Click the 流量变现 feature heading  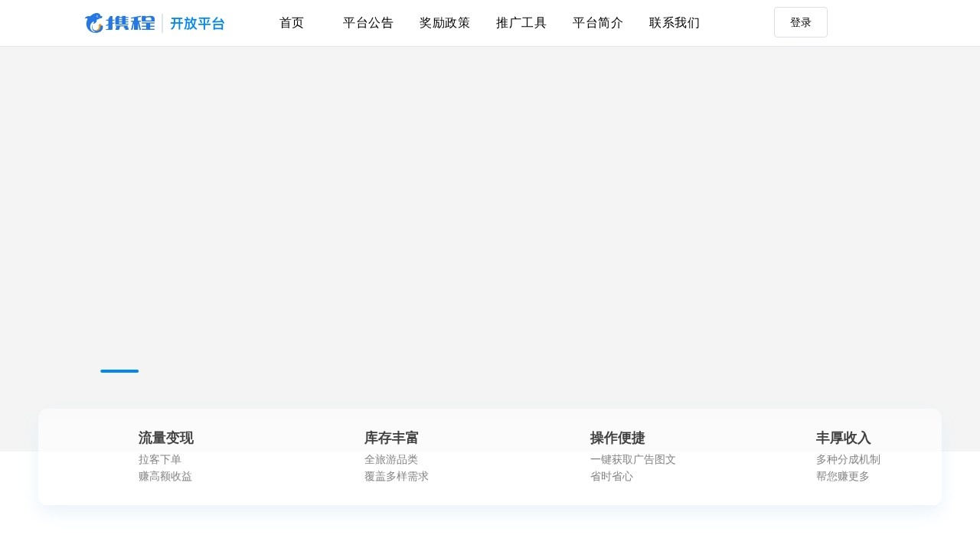165,438
